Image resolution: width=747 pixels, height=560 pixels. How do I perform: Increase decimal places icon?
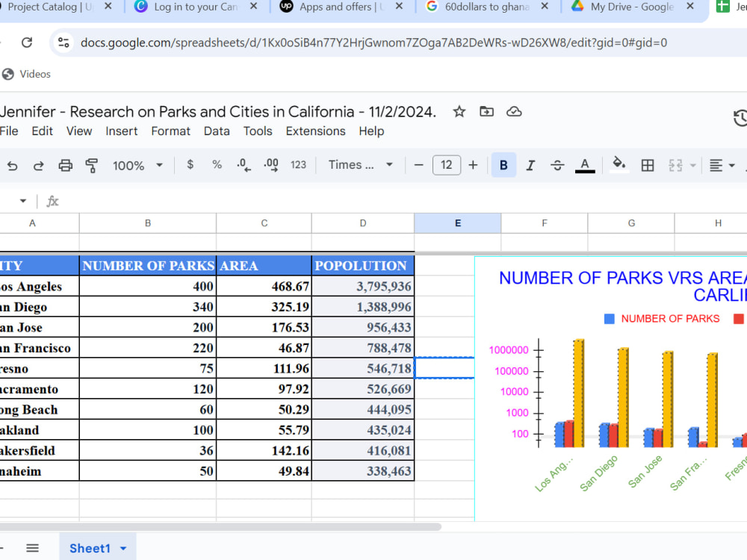271,165
